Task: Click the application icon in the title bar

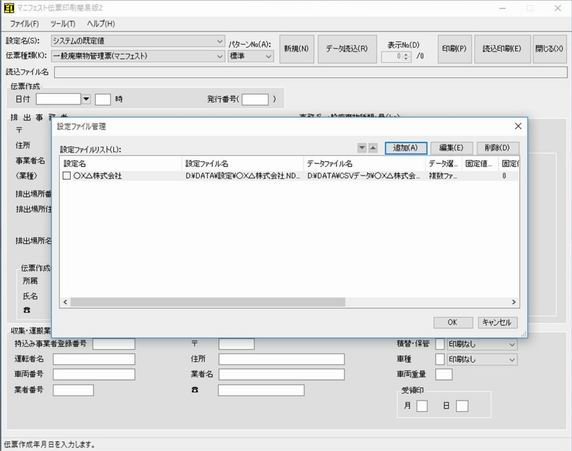Action: click(x=9, y=8)
